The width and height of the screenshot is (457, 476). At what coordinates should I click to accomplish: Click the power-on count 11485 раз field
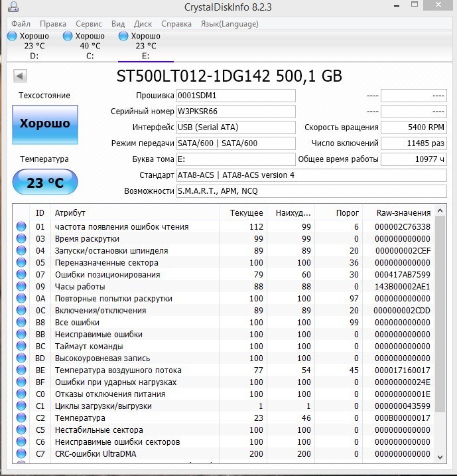point(414,143)
